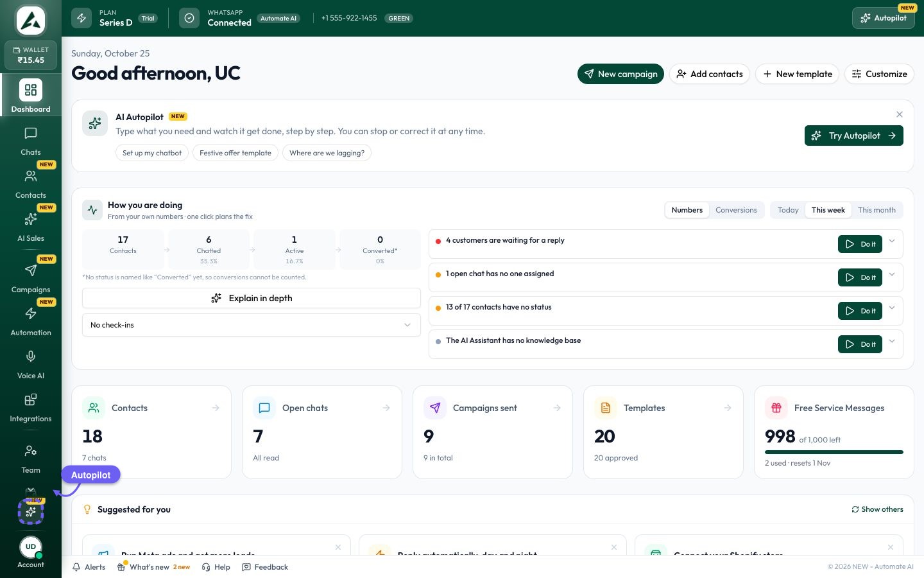The image size is (924, 578).
Task: Open Alerts bell in footer
Action: tap(89, 567)
